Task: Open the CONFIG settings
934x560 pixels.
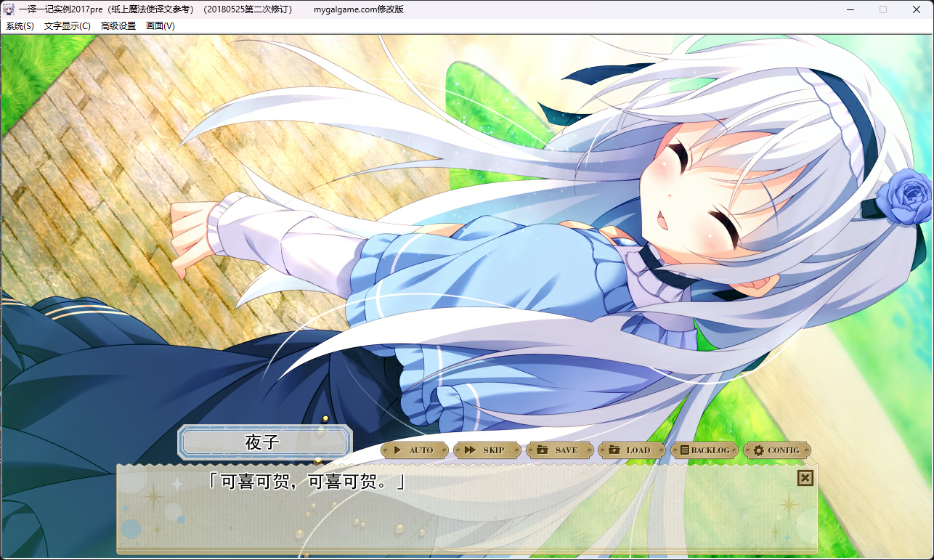Action: click(777, 450)
